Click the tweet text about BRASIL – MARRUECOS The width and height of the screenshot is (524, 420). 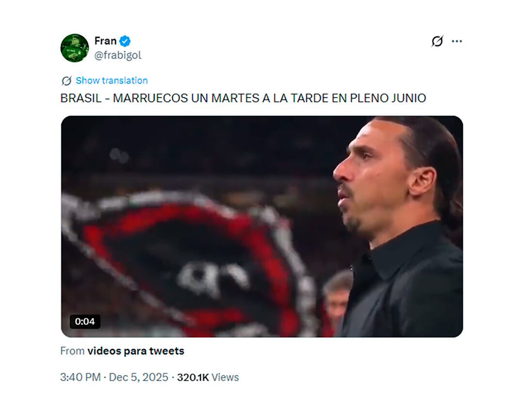(243, 98)
